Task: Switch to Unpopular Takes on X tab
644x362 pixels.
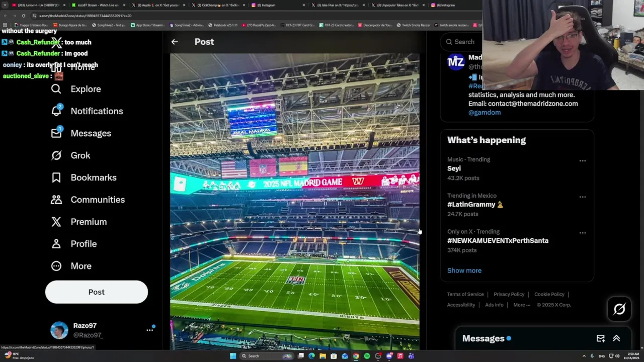Action: (397, 5)
